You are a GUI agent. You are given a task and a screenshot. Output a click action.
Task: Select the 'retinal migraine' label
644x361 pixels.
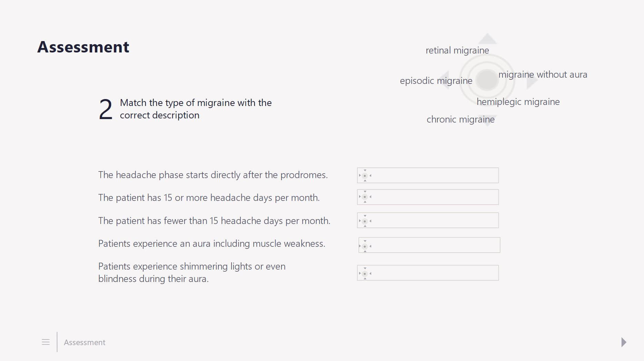click(x=457, y=50)
